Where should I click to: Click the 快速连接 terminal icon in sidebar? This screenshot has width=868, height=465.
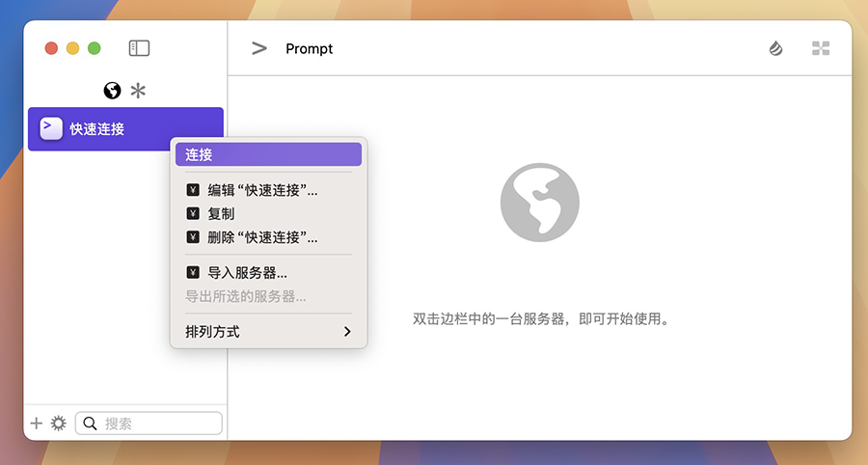tap(51, 128)
